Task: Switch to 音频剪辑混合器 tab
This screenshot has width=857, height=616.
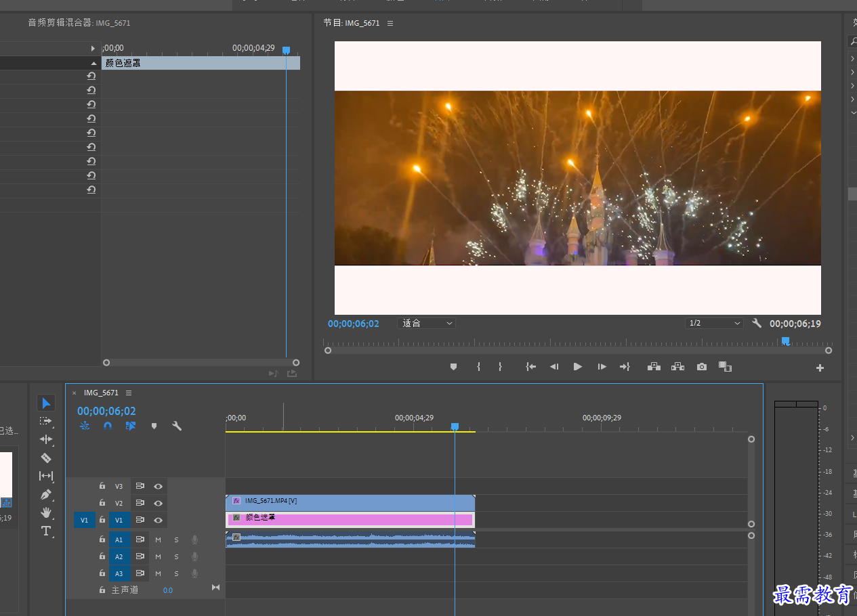Action: click(x=79, y=23)
